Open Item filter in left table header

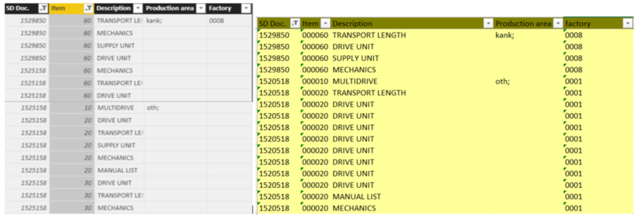(x=88, y=8)
